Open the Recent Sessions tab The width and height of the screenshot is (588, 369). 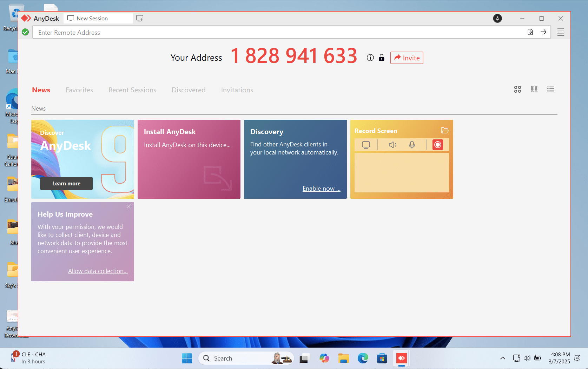tap(132, 90)
